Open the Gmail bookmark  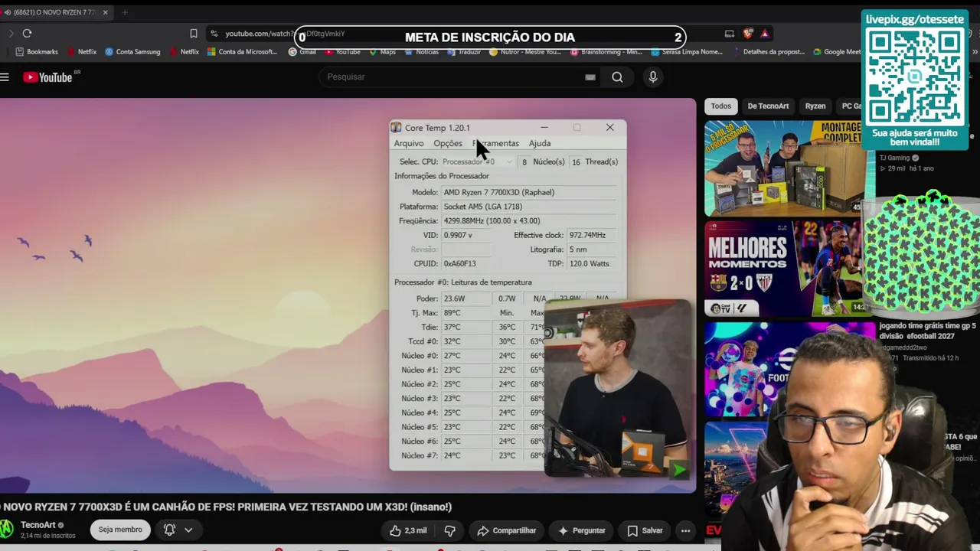(302, 52)
